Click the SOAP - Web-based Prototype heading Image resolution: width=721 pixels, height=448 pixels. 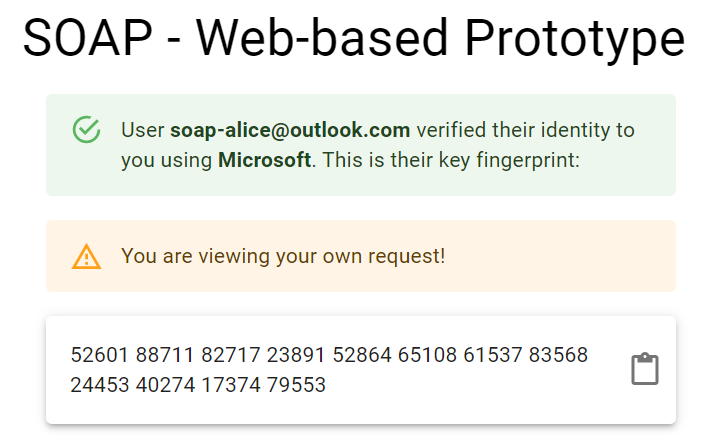click(354, 40)
